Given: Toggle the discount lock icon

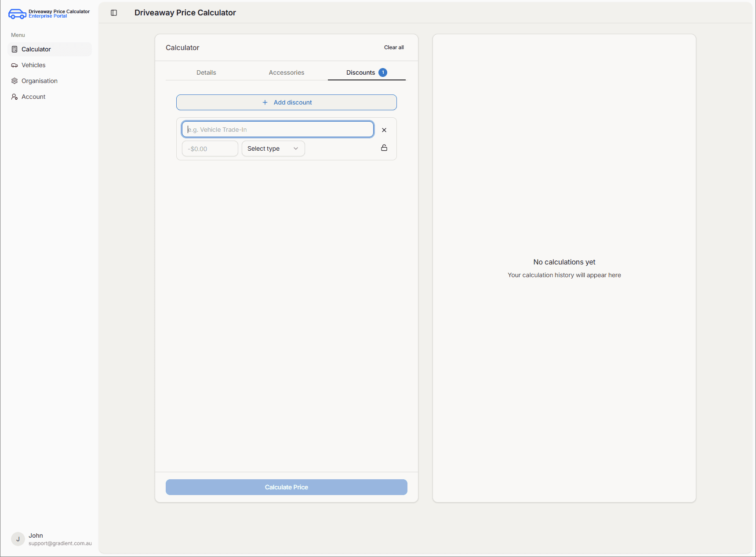Looking at the screenshot, I should tap(384, 148).
